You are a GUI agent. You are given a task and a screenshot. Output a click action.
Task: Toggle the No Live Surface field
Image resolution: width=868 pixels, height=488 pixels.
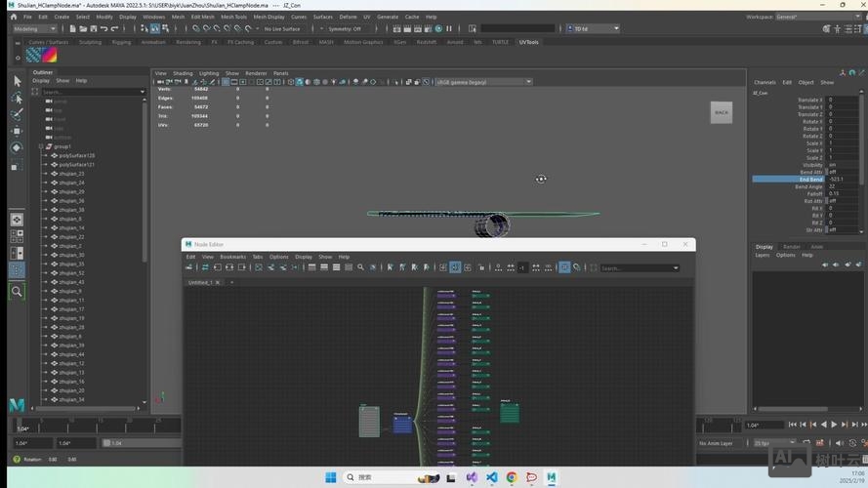pos(282,28)
